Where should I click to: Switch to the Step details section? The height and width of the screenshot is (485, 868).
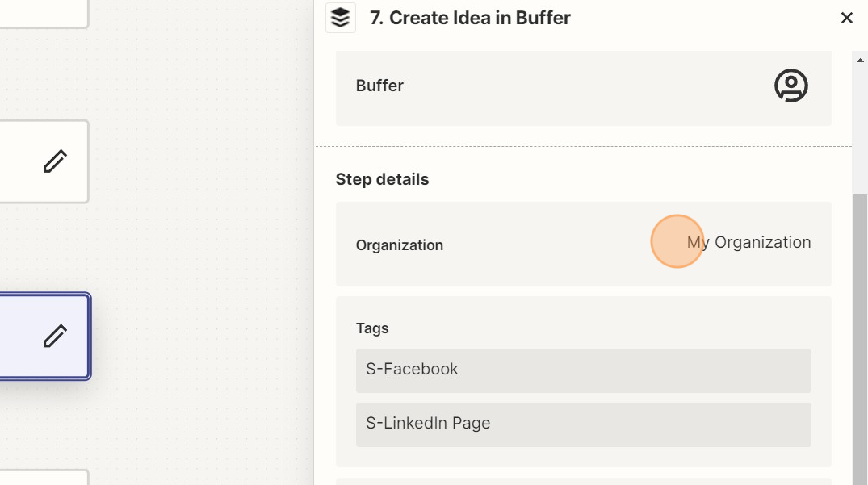[x=382, y=179]
